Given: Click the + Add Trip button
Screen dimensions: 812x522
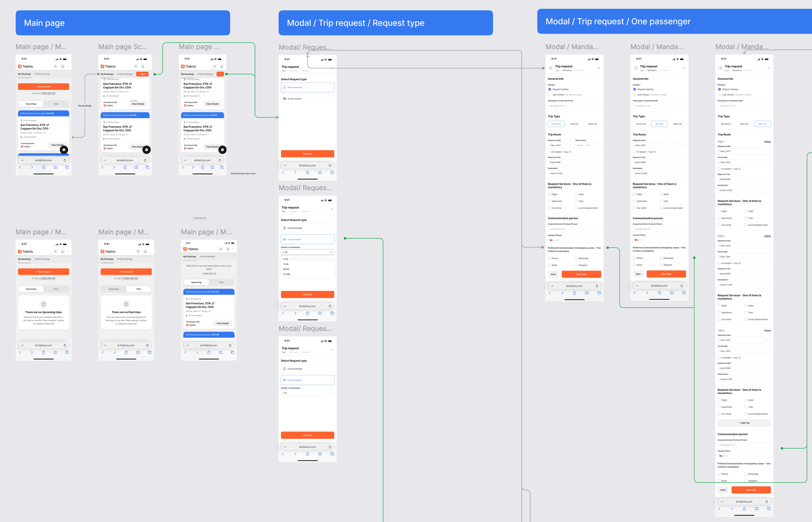Looking at the screenshot, I should [744, 423].
